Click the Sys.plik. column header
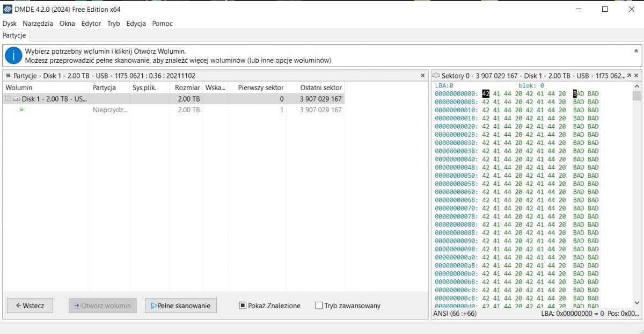The image size is (644, 334). click(150, 87)
